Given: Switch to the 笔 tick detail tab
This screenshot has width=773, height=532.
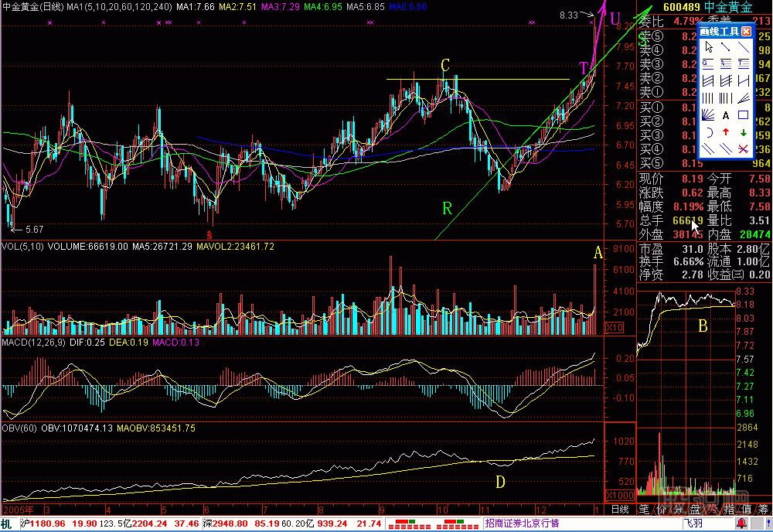Looking at the screenshot, I should click(644, 509).
